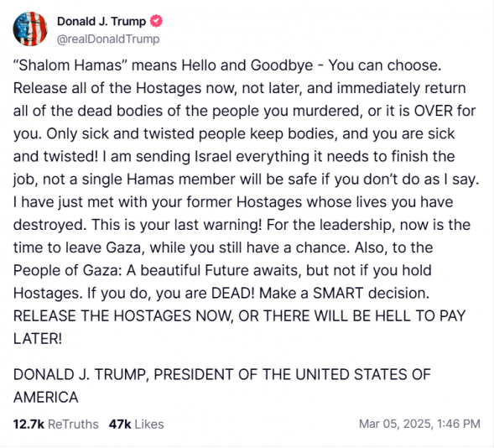This screenshot has height=448, width=494.
Task: Click the word LATER! ending the post
Action: point(38,339)
